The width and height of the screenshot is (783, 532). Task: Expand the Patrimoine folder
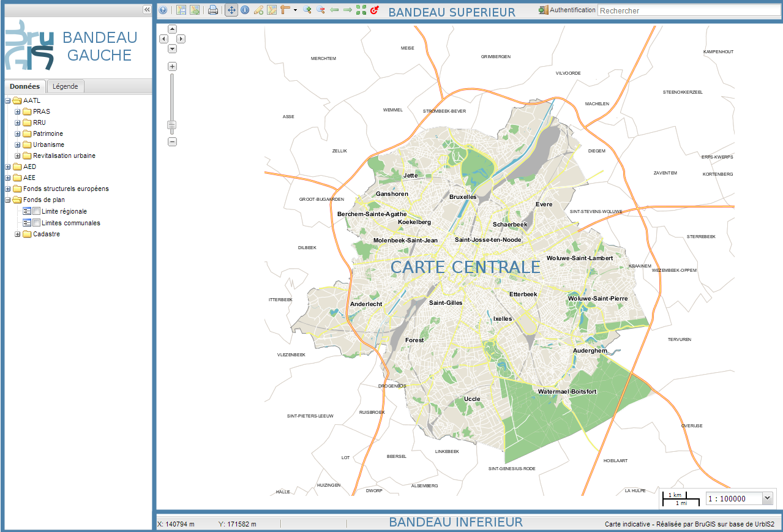[17, 133]
